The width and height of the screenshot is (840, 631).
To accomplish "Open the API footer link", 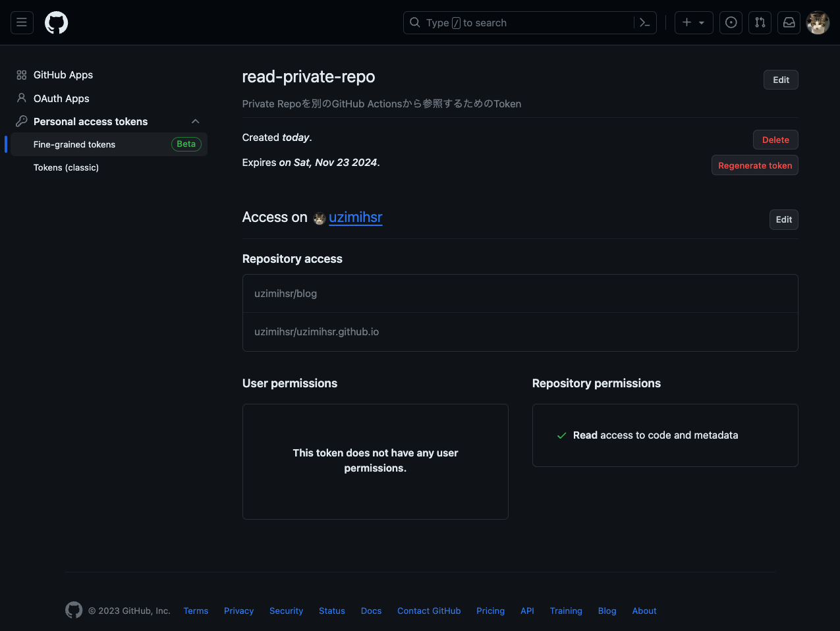I will click(527, 611).
